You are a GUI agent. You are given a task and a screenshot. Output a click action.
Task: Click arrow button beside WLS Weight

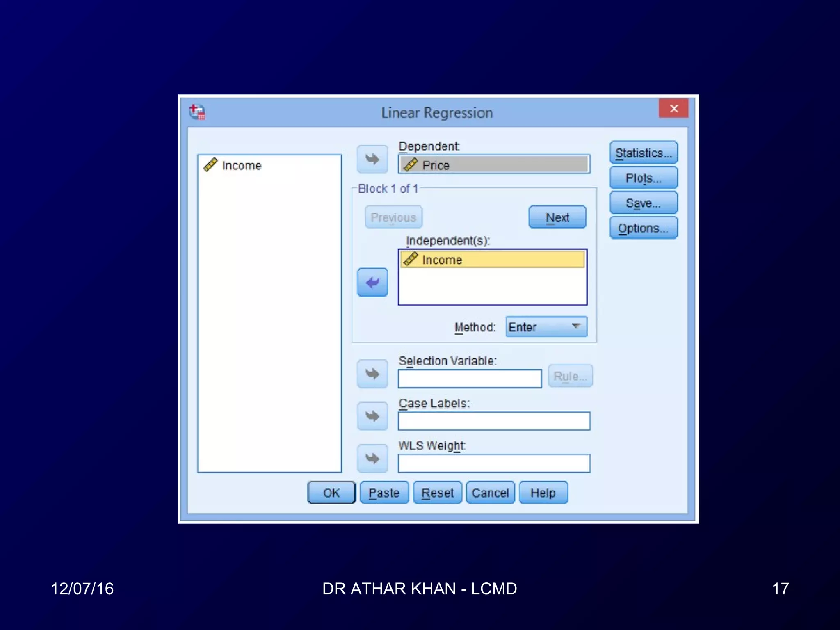(372, 459)
